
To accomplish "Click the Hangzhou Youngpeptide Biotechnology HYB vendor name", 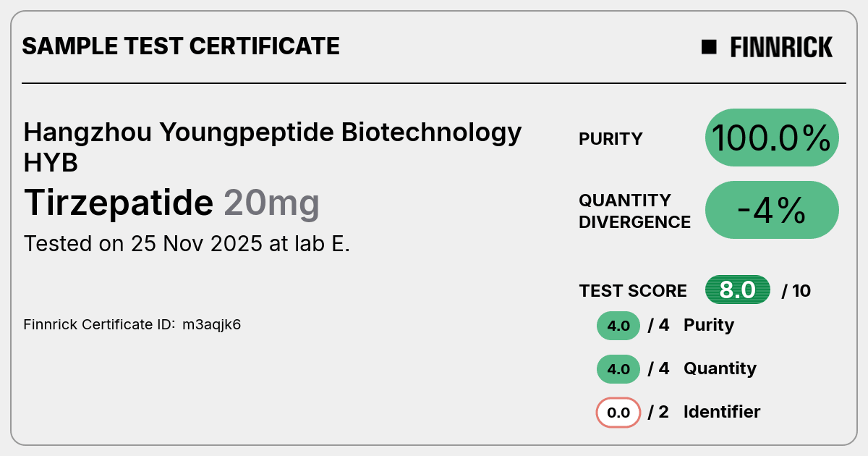I will point(273,148).
